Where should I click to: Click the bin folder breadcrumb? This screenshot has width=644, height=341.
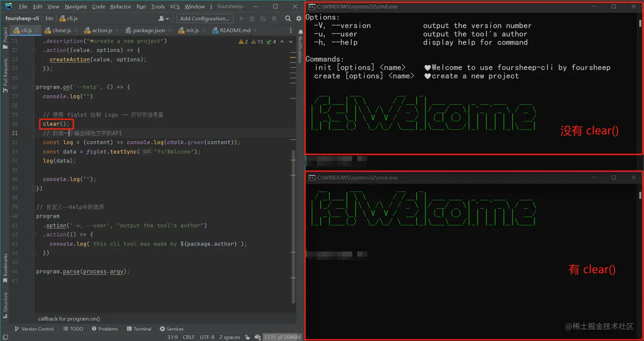(x=49, y=18)
